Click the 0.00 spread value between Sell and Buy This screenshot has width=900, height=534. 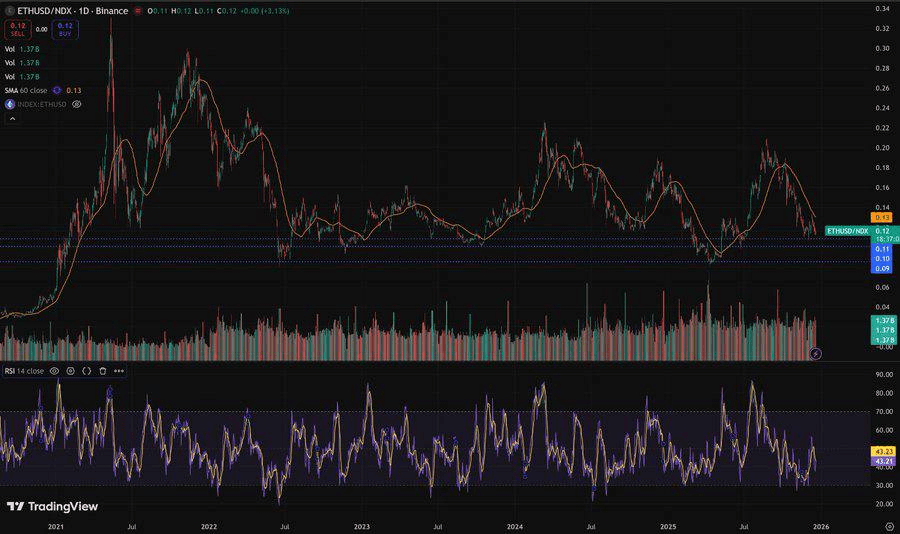(x=41, y=29)
